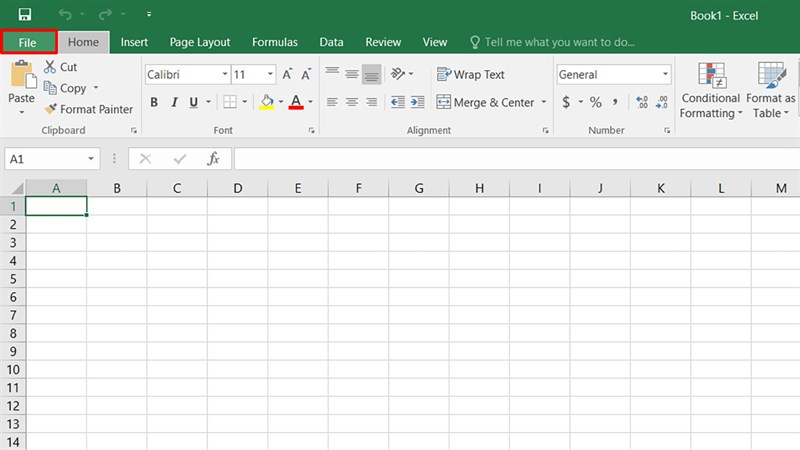Viewport: 800px width, 450px height.
Task: Decrease decimal places
Action: pos(662,102)
